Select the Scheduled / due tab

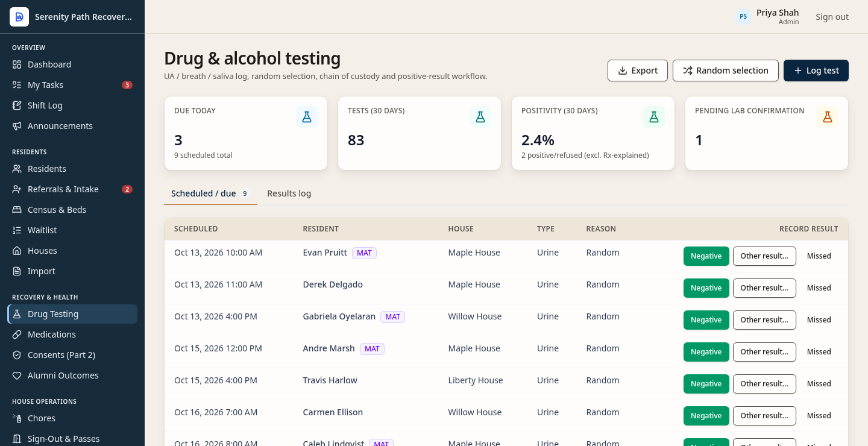[210, 193]
